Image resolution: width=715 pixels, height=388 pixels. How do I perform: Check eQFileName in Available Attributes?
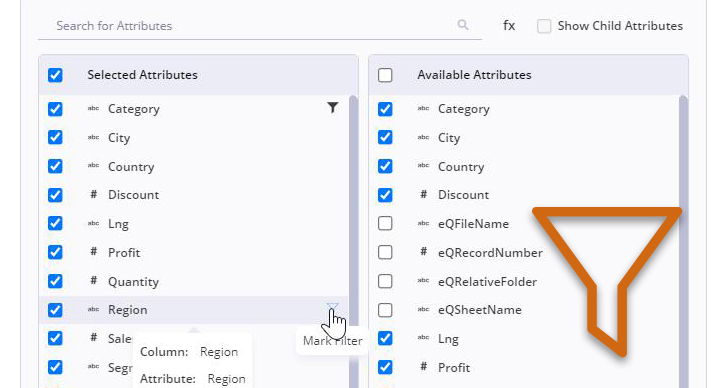(385, 223)
